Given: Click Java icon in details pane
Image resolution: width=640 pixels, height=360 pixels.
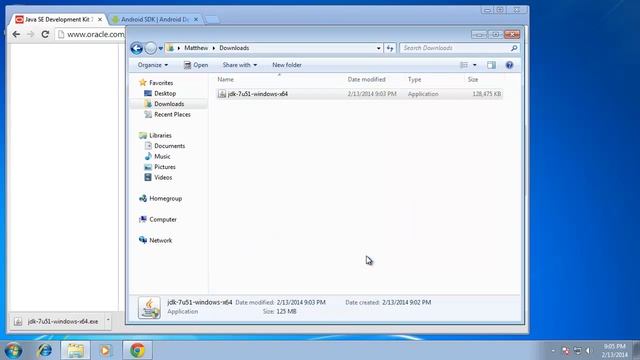Looking at the screenshot, I should click(x=149, y=307).
